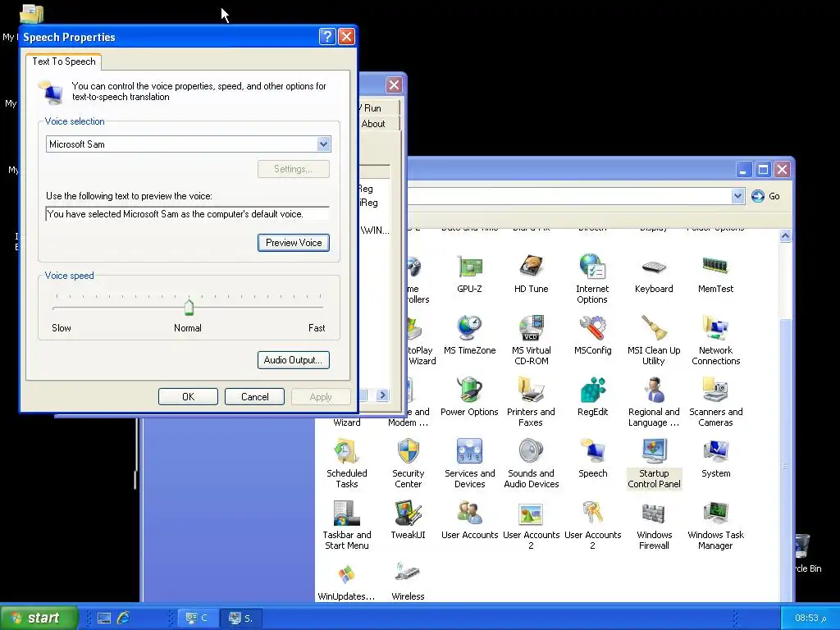Switch to the Control Panel taskbar button
The width and height of the screenshot is (840, 630).
(197, 618)
